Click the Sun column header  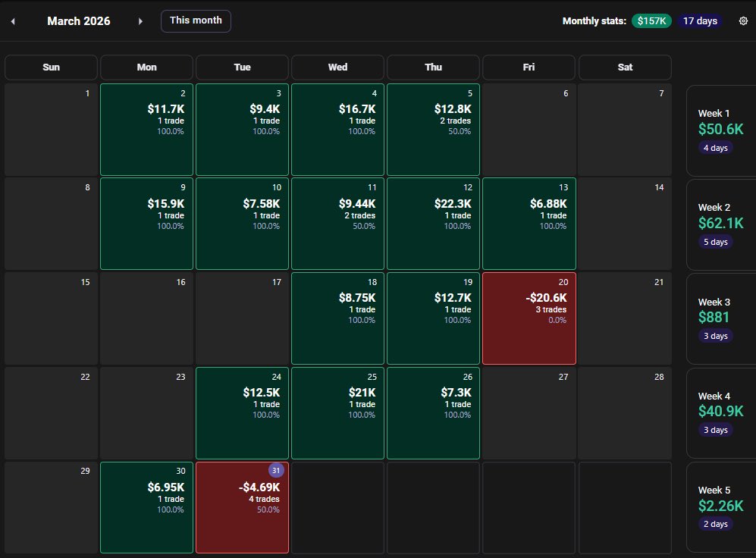pos(51,67)
